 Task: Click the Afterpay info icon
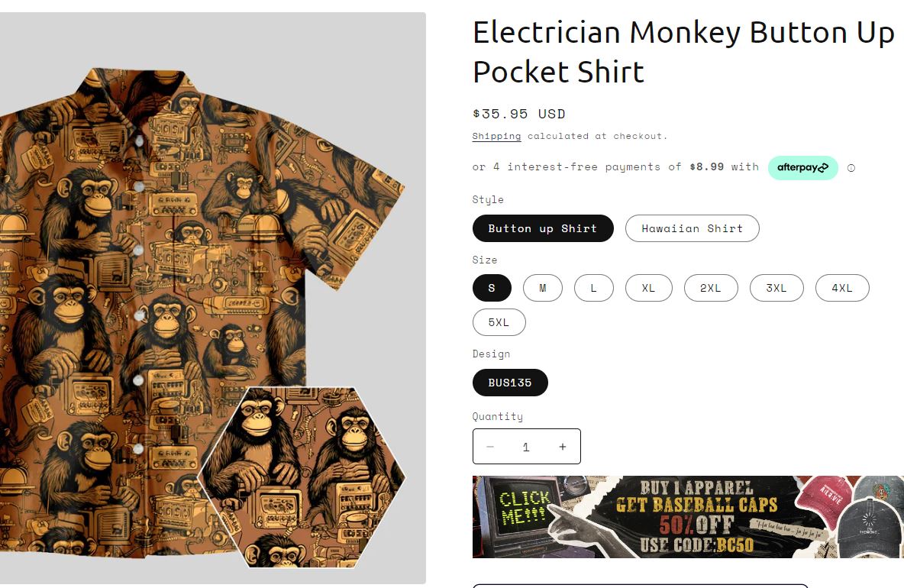[851, 168]
